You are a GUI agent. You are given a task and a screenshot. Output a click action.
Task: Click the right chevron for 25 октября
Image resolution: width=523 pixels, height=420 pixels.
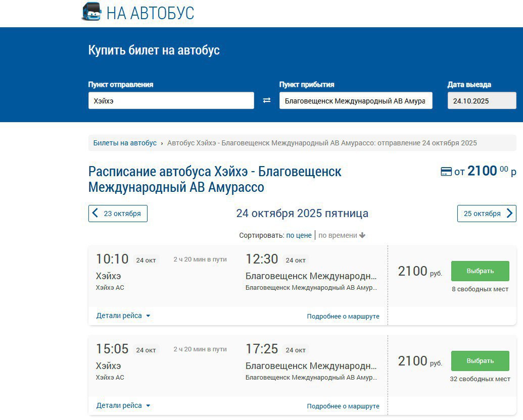coord(510,214)
